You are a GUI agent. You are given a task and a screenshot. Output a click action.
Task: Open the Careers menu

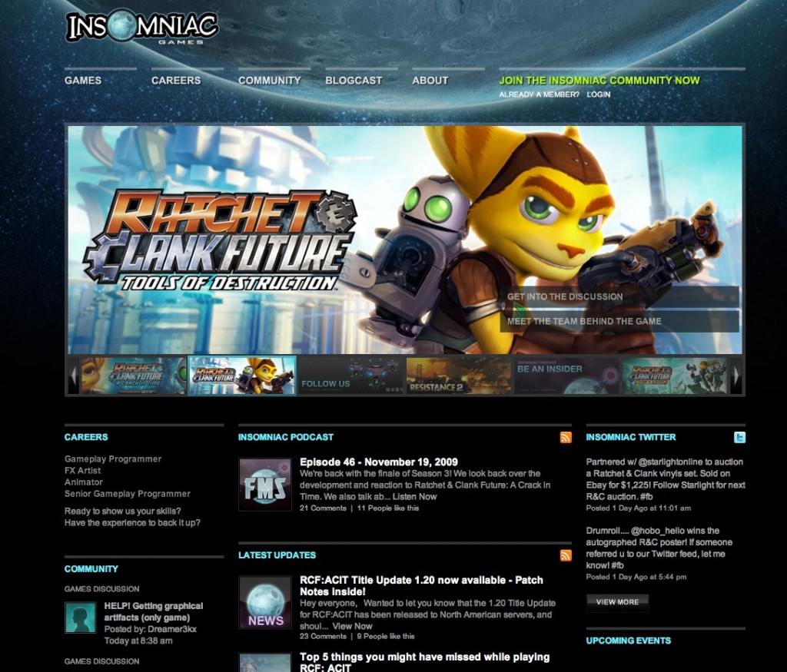(176, 80)
